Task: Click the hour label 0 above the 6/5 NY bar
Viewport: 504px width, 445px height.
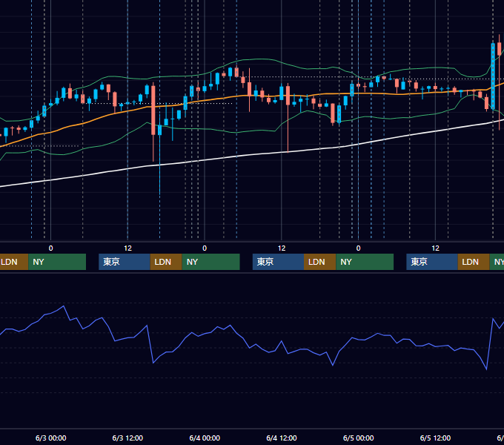Action: [359, 248]
